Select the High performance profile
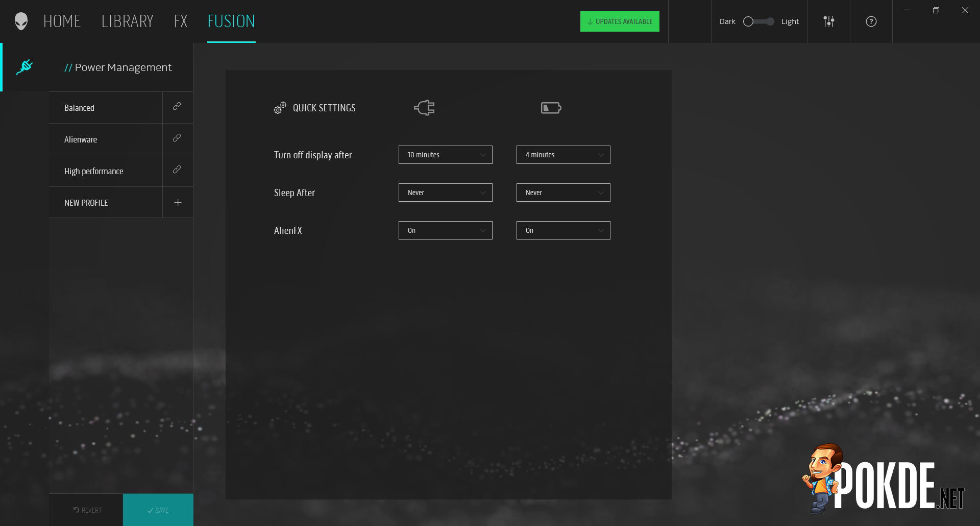 [106, 171]
